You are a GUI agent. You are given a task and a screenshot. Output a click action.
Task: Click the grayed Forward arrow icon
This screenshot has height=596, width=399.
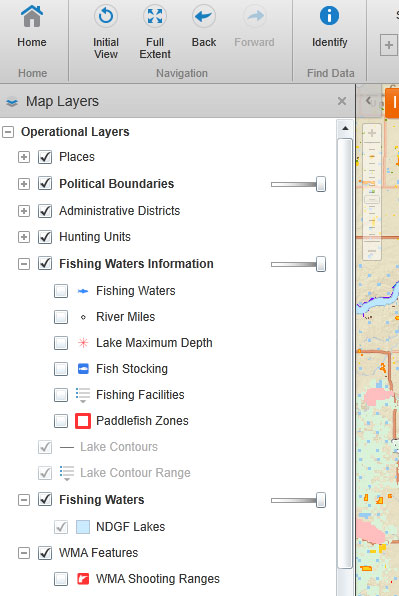(254, 16)
